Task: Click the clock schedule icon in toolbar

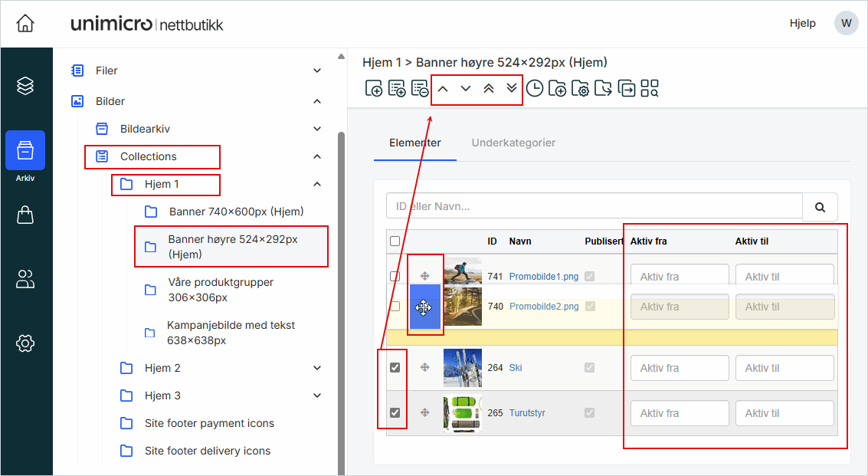Action: (534, 89)
